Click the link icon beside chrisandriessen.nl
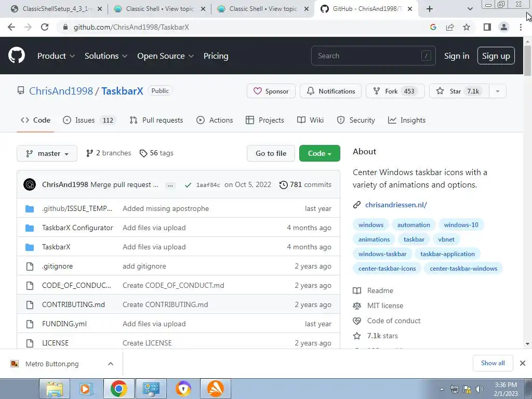This screenshot has height=399, width=532. click(356, 205)
